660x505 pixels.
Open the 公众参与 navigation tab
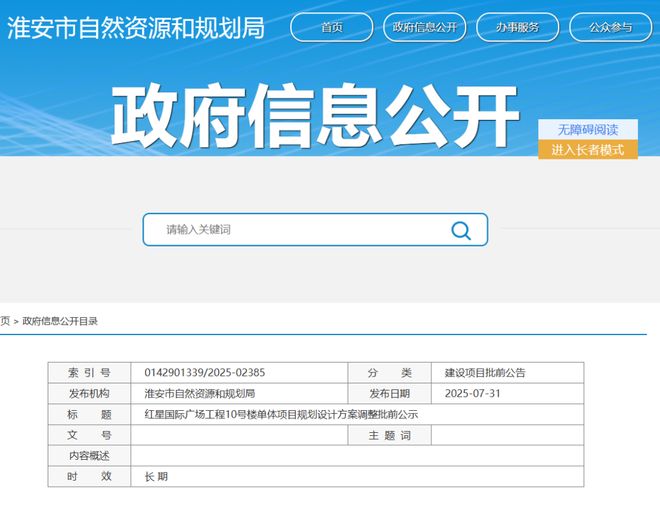click(x=610, y=27)
